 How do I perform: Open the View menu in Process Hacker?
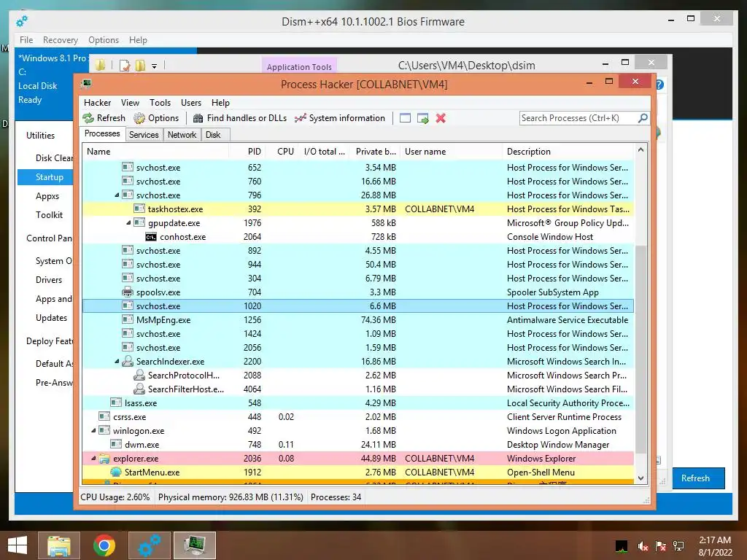point(130,102)
